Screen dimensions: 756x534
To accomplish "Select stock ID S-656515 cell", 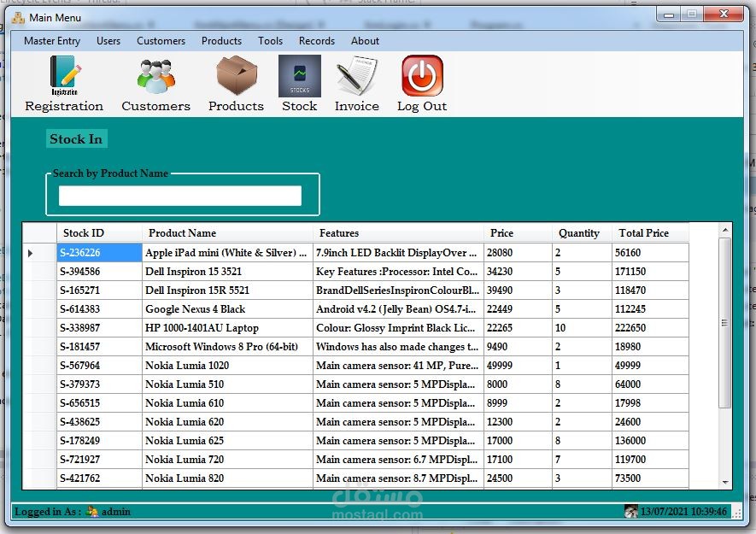I will click(99, 403).
